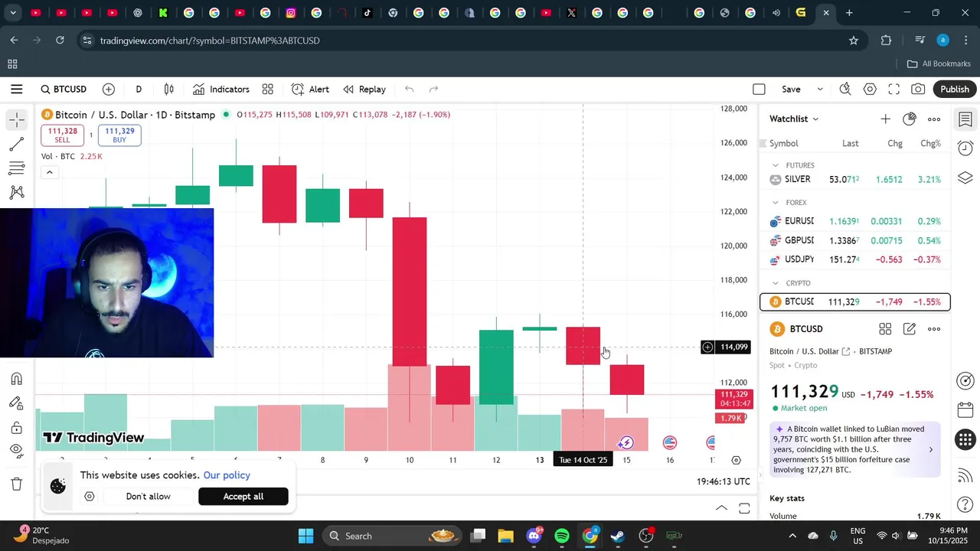Expand the LuBian Bitcoin wallet news item
The image size is (980, 551).
(x=855, y=449)
